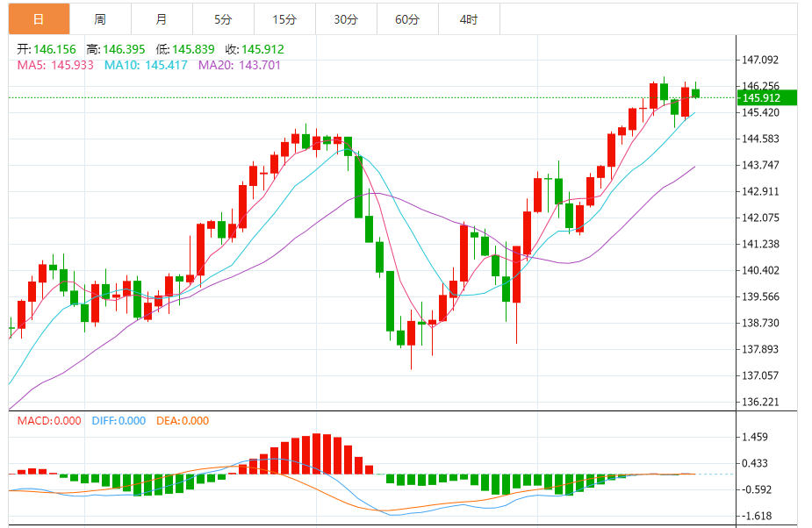Click the DIFF:0.000 indicator label
The image size is (812, 528).
coord(119,421)
